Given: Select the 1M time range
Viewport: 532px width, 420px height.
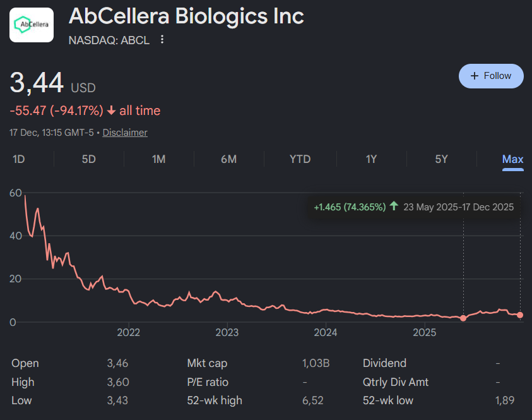Looking at the screenshot, I should (x=158, y=159).
